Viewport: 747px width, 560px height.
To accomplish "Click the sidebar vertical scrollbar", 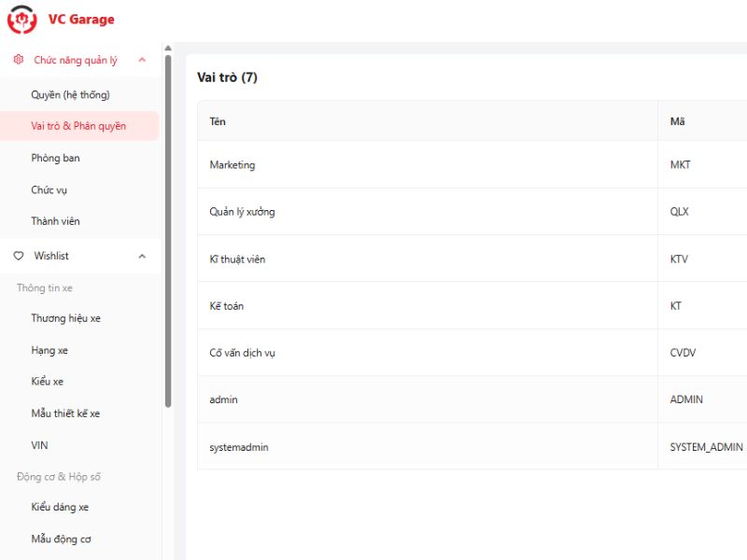I will pos(168,233).
